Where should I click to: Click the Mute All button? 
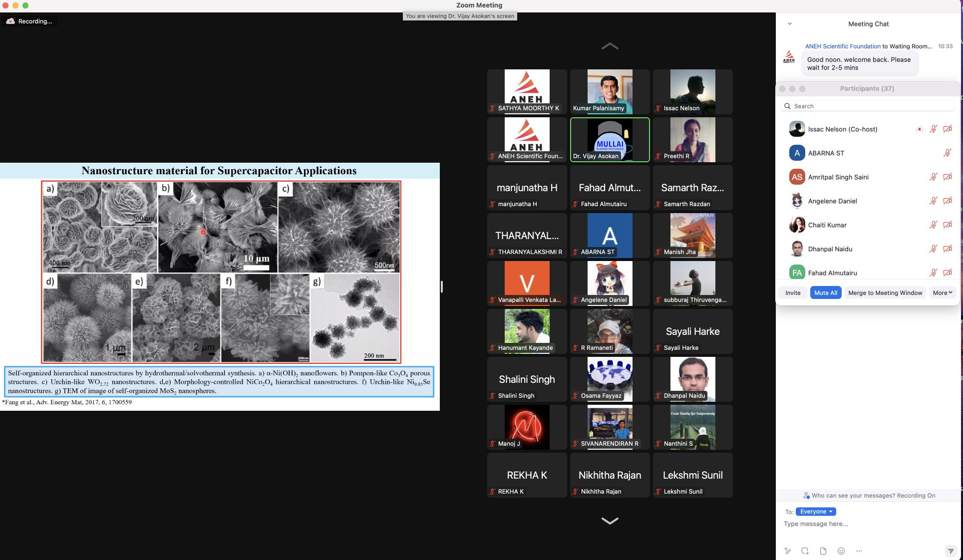[x=825, y=293]
